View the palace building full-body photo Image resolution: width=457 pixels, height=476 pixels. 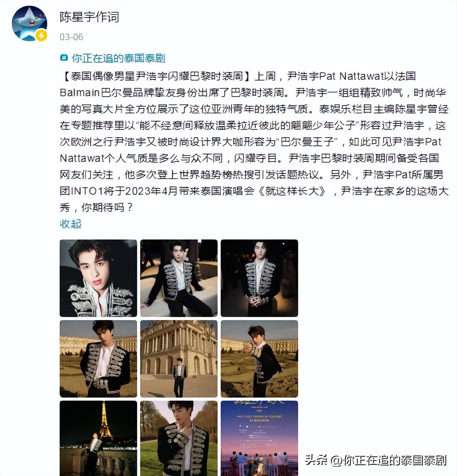pyautogui.click(x=179, y=359)
